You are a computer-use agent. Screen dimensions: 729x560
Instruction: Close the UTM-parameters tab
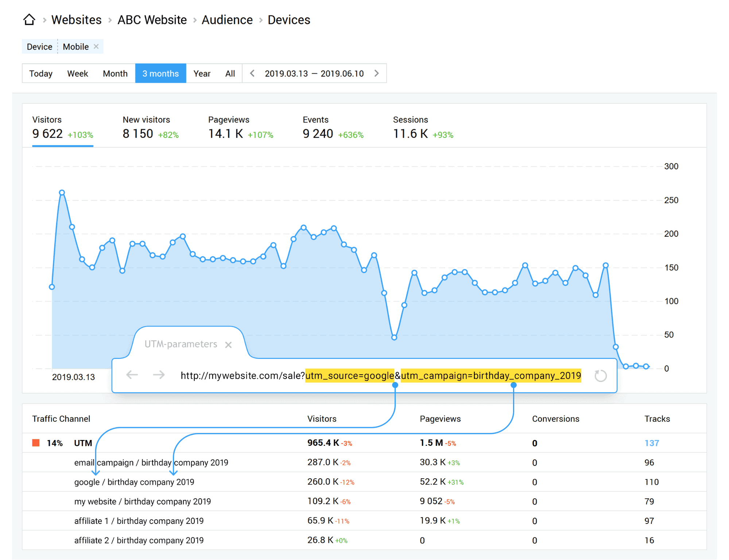pos(228,345)
